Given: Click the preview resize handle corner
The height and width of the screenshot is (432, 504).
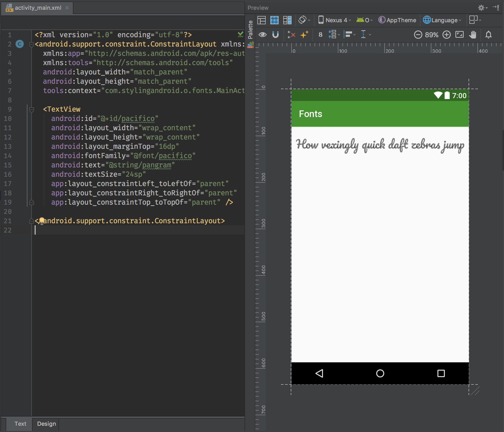Looking at the screenshot, I should pyautogui.click(x=475, y=391).
